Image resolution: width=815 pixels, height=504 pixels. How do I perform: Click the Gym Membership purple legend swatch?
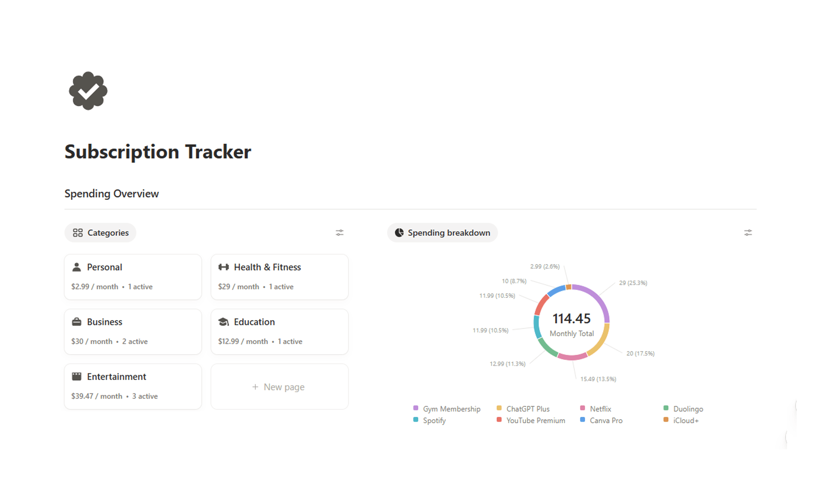[x=416, y=408]
